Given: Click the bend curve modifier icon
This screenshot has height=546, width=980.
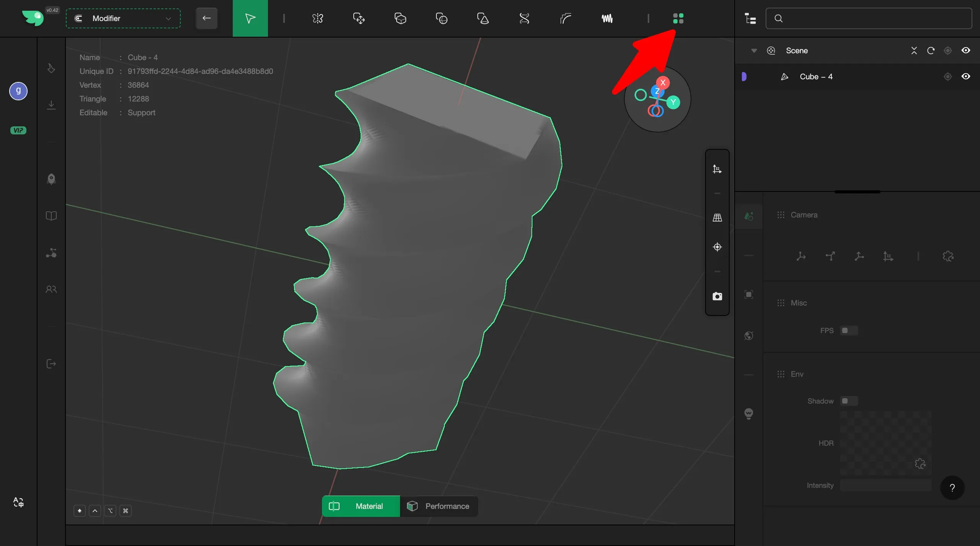Looking at the screenshot, I should pos(565,18).
